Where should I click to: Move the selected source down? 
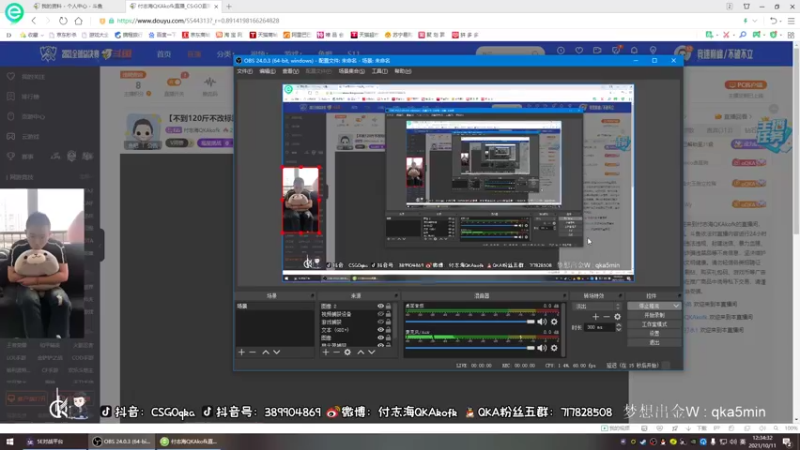pyautogui.click(x=371, y=352)
